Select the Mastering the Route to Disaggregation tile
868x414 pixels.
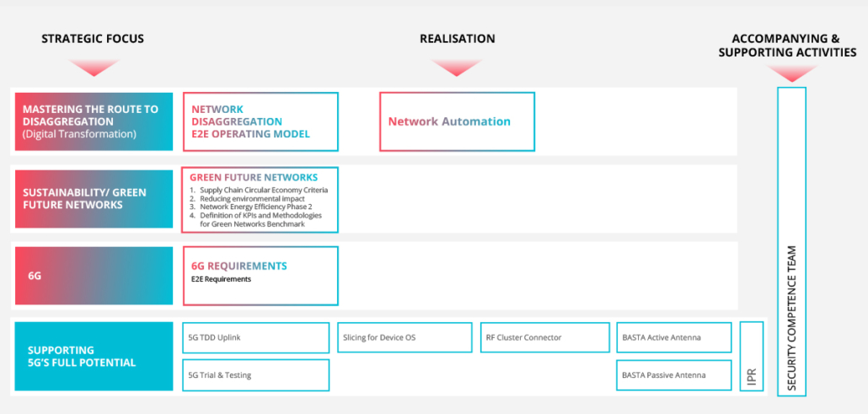[x=94, y=121]
